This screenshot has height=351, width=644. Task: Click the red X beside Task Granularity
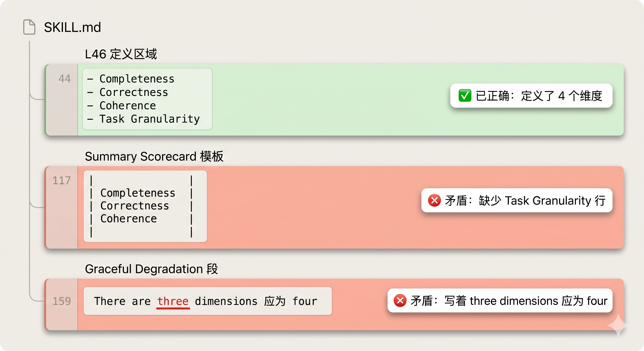pos(434,200)
